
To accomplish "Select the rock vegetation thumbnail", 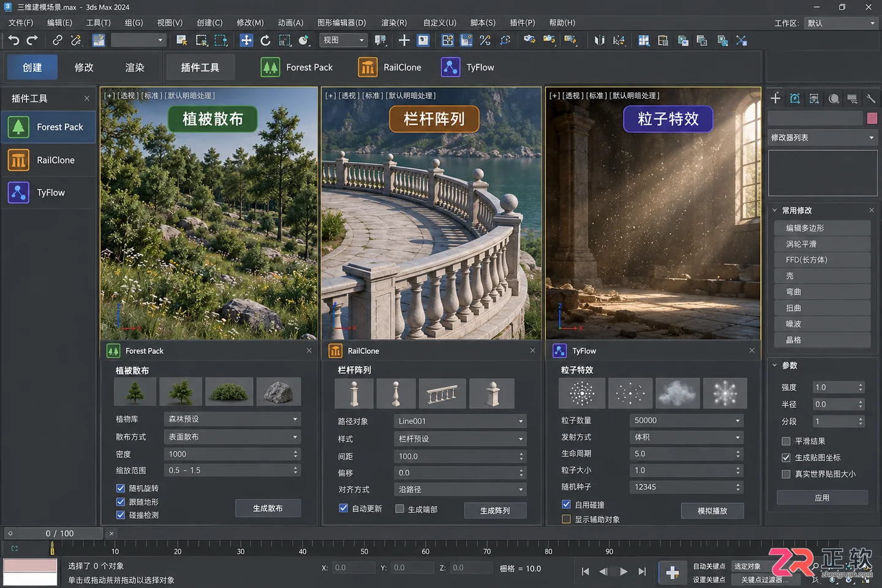I will click(x=279, y=392).
